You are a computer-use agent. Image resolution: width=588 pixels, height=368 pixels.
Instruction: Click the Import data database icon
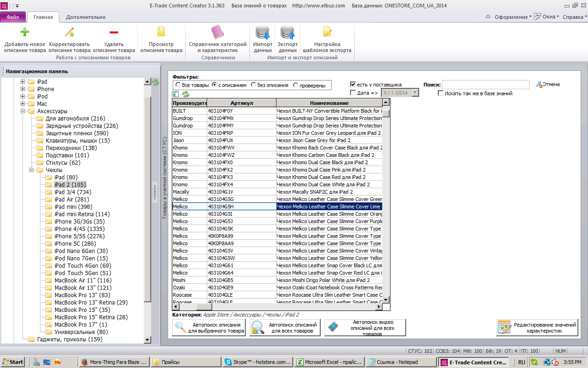263,33
